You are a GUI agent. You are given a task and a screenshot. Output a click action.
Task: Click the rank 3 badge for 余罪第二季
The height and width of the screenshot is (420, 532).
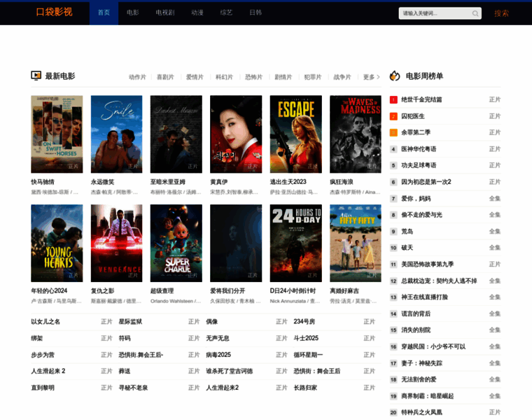point(393,132)
